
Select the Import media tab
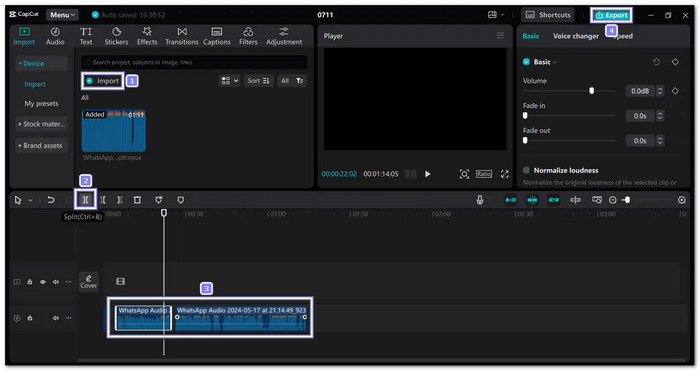24,36
